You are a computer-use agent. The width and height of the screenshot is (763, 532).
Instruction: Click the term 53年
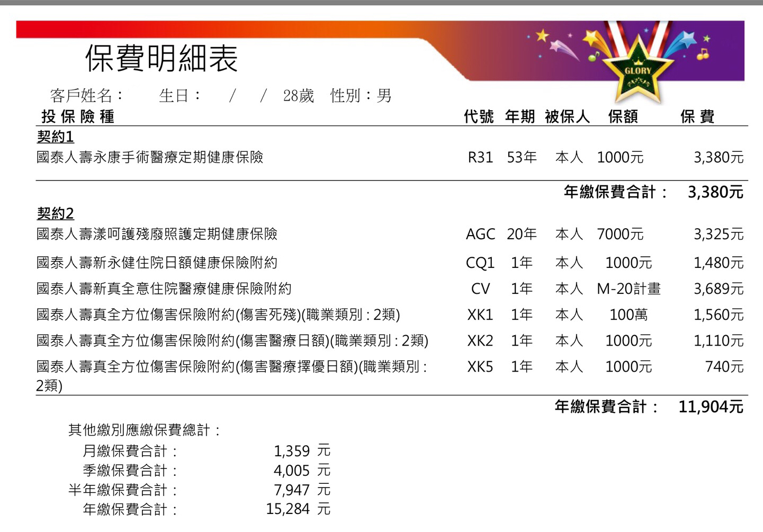coord(522,157)
